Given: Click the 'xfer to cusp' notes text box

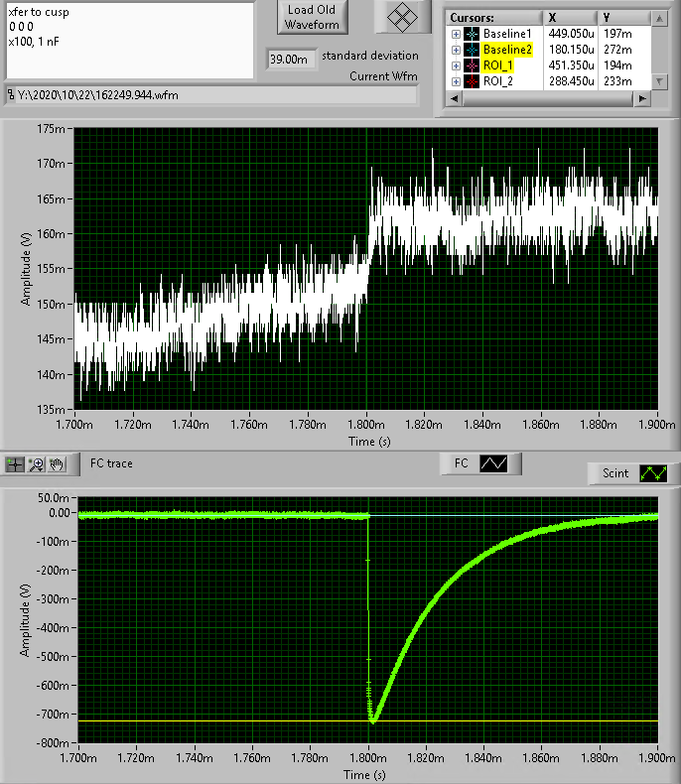Looking at the screenshot, I should [x=129, y=40].
